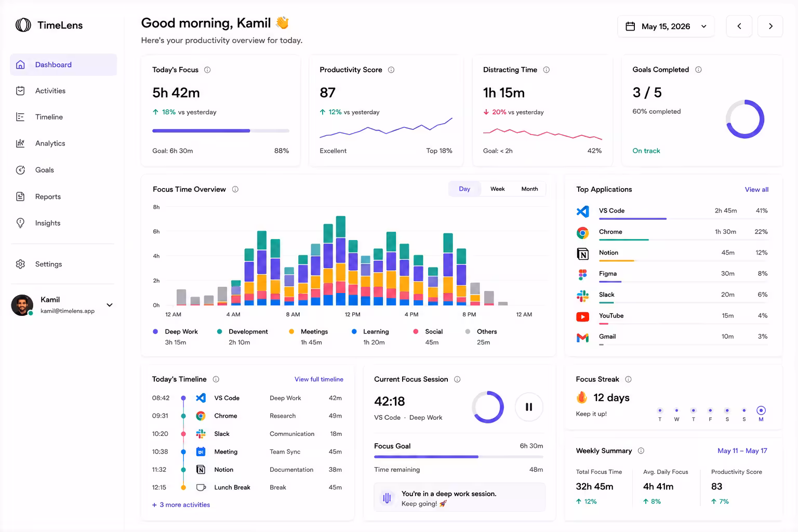Click the YouTube icon in Top Applications

coord(583,316)
